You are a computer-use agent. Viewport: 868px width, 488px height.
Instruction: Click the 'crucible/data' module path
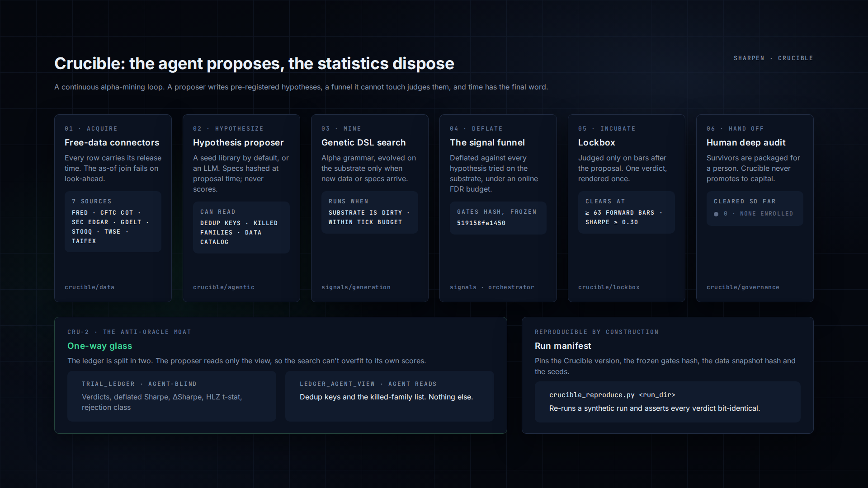coord(90,287)
